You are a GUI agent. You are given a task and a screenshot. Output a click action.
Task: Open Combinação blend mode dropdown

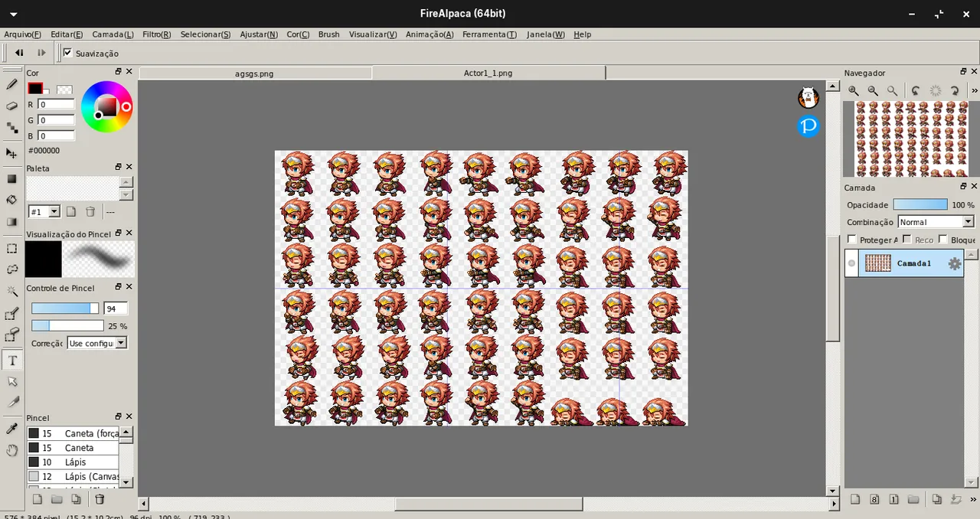pos(936,222)
